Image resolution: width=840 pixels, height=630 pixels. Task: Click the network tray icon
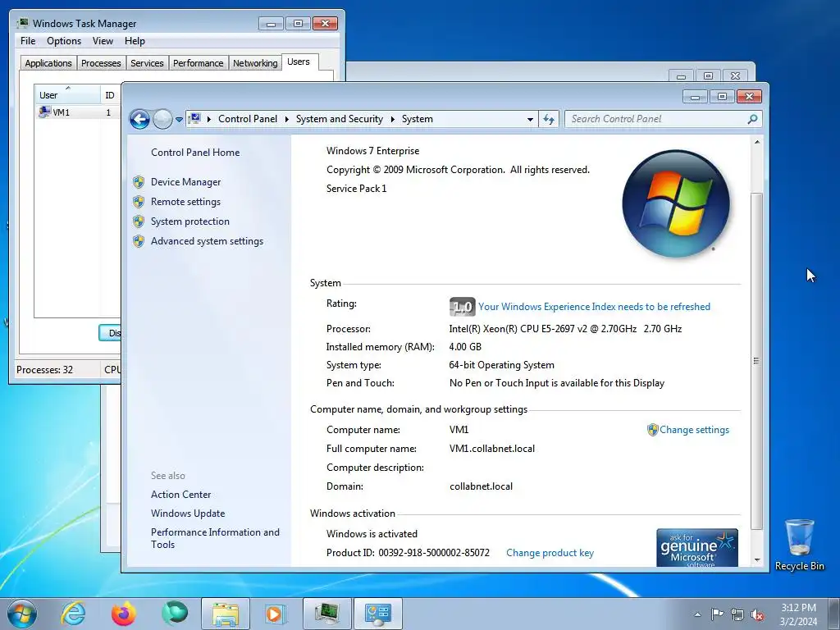click(x=737, y=615)
